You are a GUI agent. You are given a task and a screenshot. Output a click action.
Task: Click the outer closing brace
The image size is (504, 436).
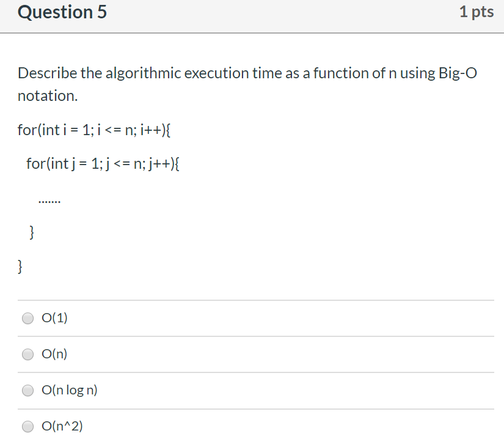(20, 266)
